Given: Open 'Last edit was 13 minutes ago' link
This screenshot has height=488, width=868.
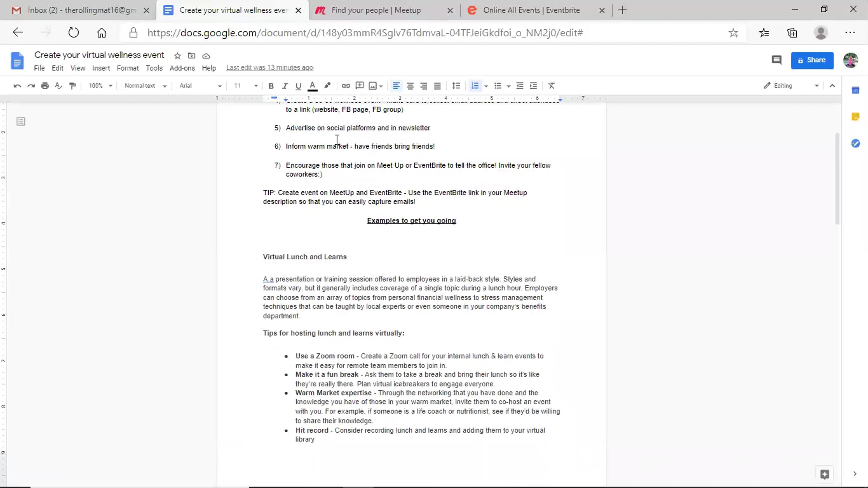Looking at the screenshot, I should click(x=269, y=68).
